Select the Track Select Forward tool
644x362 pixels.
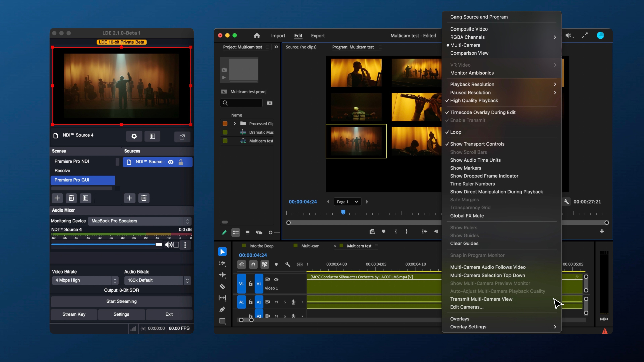[222, 263]
